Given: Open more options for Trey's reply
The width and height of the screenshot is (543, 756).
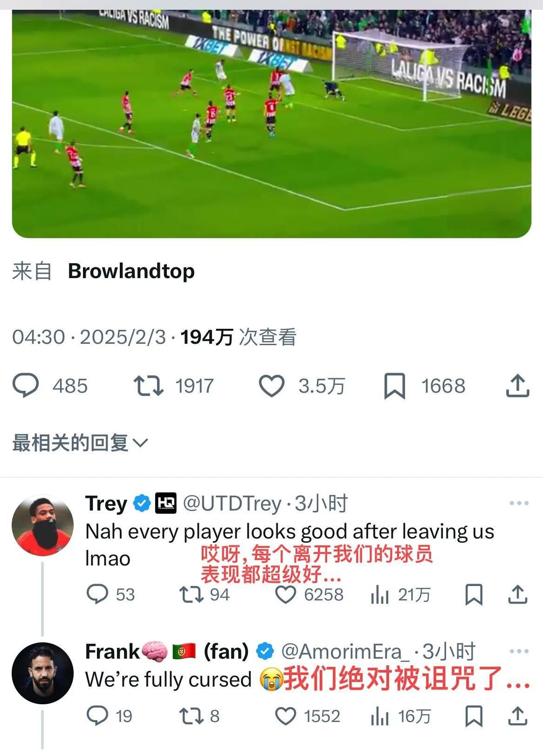Looking at the screenshot, I should point(519,503).
